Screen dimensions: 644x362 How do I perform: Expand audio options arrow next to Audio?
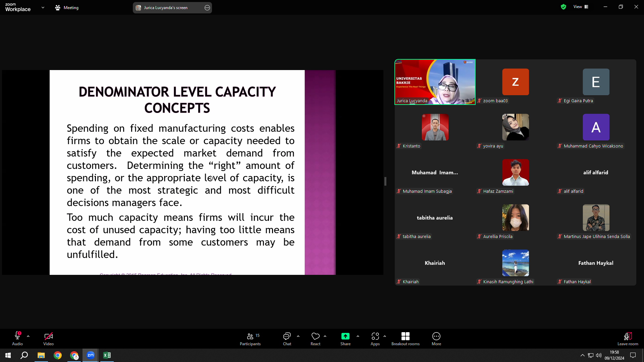coord(28,336)
